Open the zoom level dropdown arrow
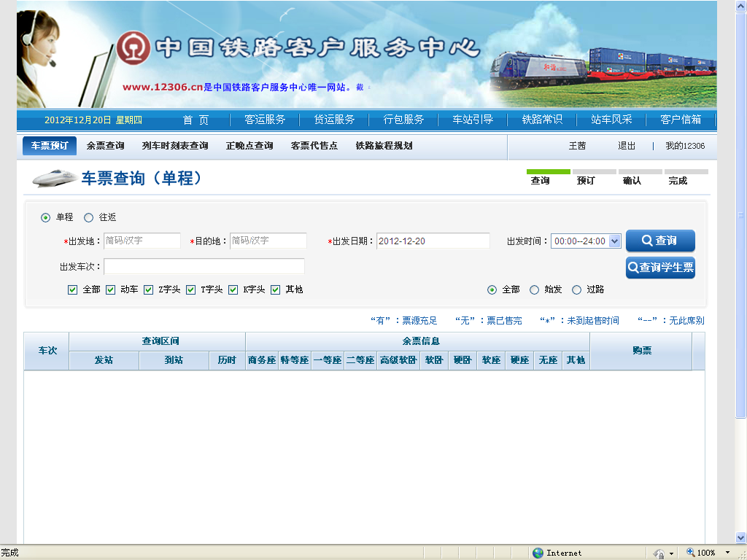 (727, 553)
